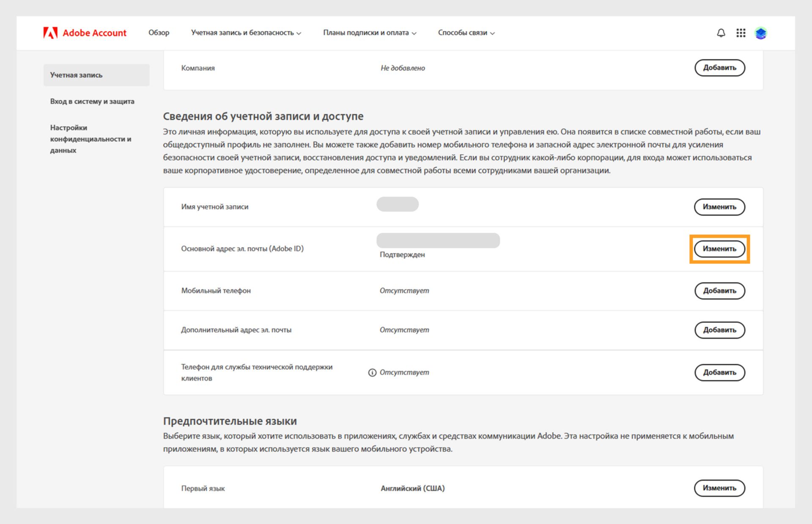Change account name with Изменить
This screenshot has width=812, height=524.
tap(719, 207)
